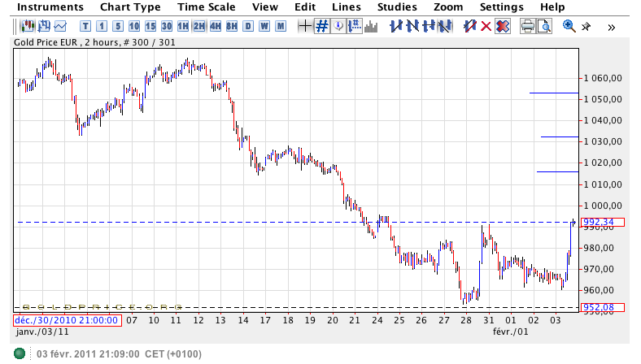Select the horizontal line tool
Screen dimensions: 641x364
[x=429, y=27]
